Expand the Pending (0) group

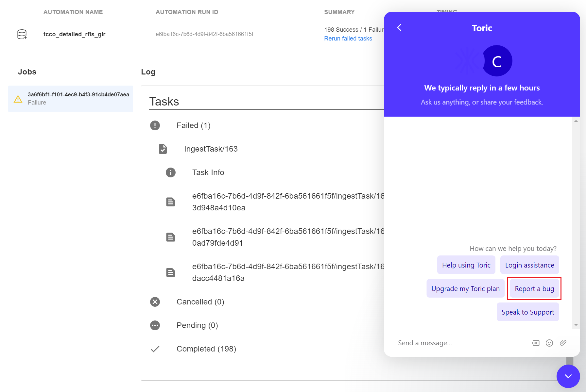point(197,325)
